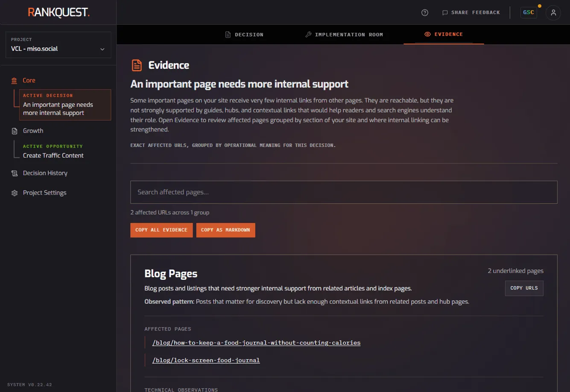
Task: Click the Decision History icon
Action: tap(15, 173)
